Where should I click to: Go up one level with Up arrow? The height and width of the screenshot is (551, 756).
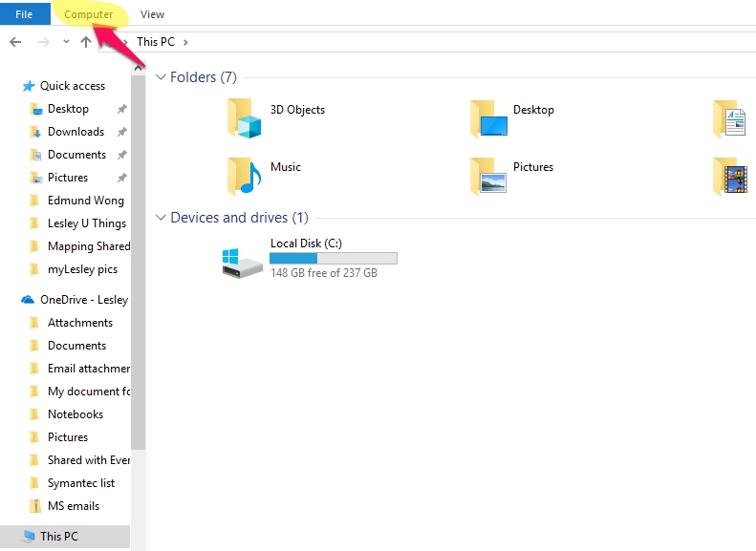click(x=86, y=42)
